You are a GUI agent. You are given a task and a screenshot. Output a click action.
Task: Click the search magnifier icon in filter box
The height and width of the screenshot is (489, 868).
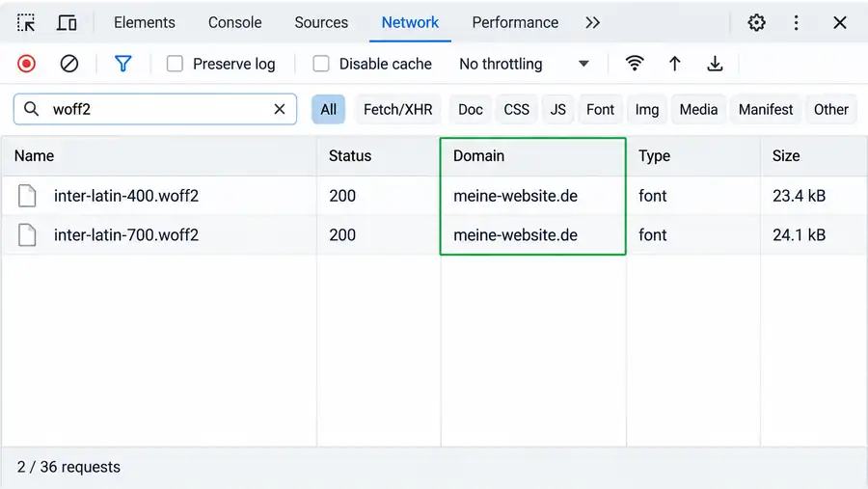[x=32, y=109]
